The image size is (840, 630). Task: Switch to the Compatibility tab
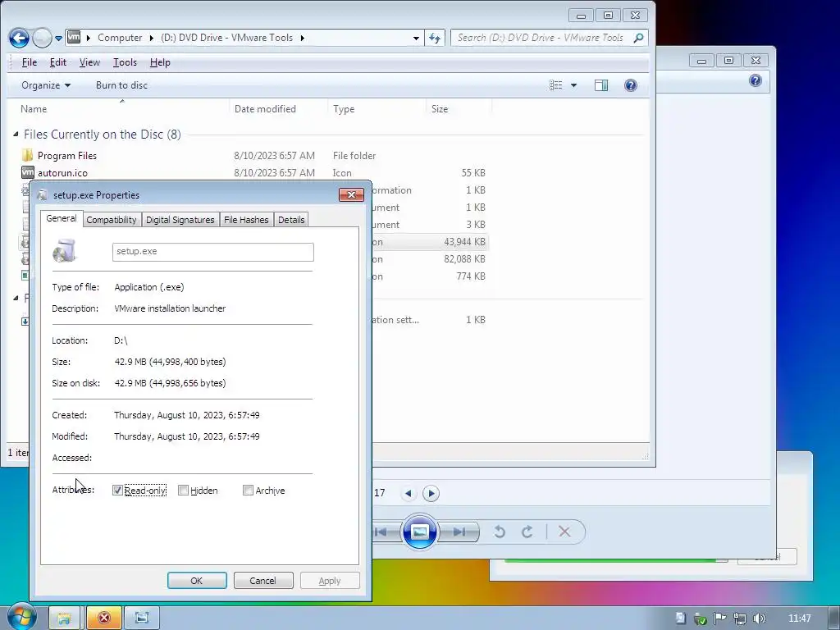pyautogui.click(x=112, y=220)
